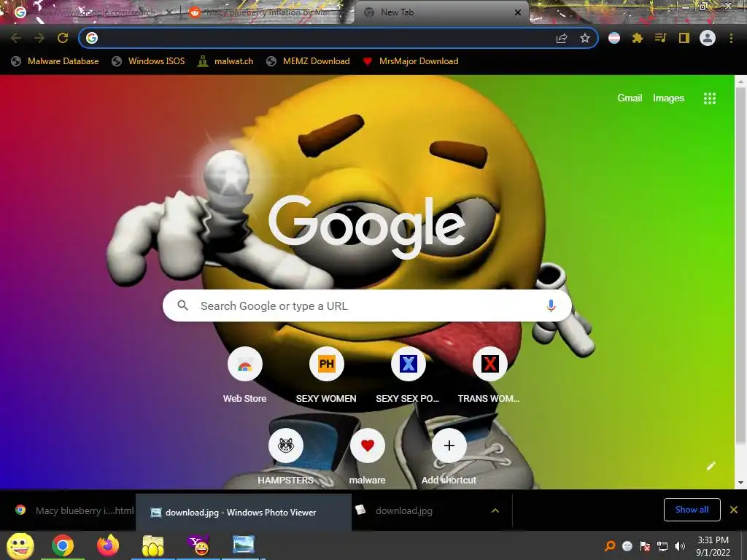Open the Extensions puzzle icon
The height and width of the screenshot is (560, 747).
638,38
